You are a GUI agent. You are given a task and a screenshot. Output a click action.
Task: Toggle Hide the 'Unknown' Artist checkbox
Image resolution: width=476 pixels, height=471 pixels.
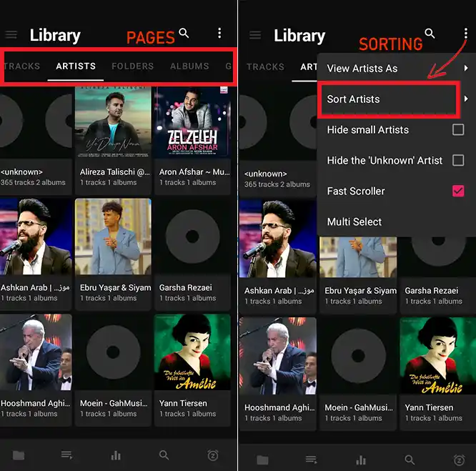click(458, 160)
